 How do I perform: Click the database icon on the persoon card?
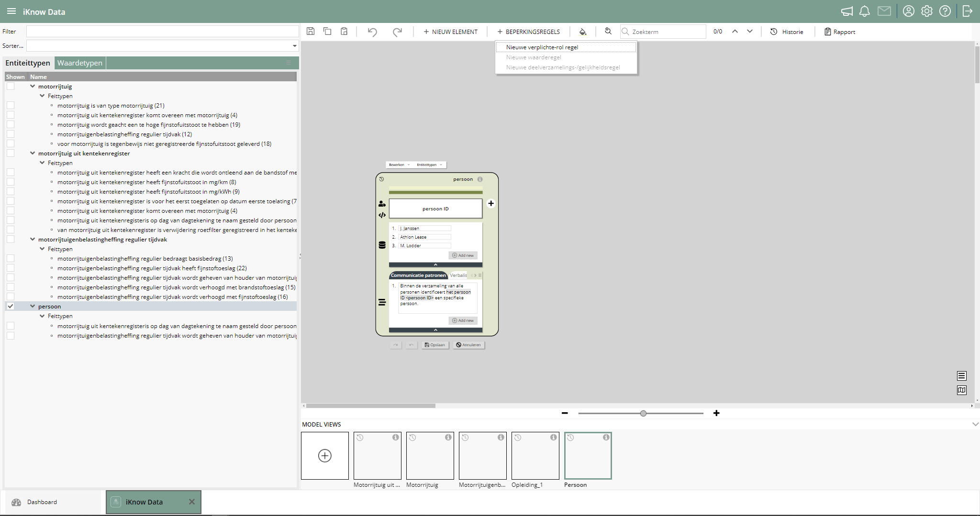point(382,245)
